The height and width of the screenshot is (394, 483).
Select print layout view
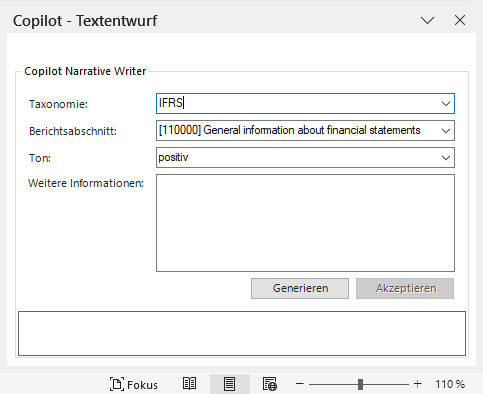(229, 384)
